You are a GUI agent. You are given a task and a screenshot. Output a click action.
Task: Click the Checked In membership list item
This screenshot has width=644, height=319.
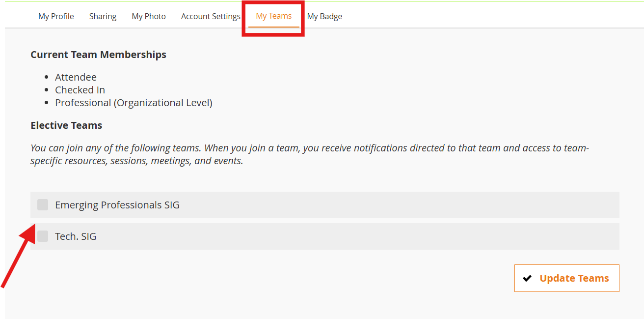(80, 90)
